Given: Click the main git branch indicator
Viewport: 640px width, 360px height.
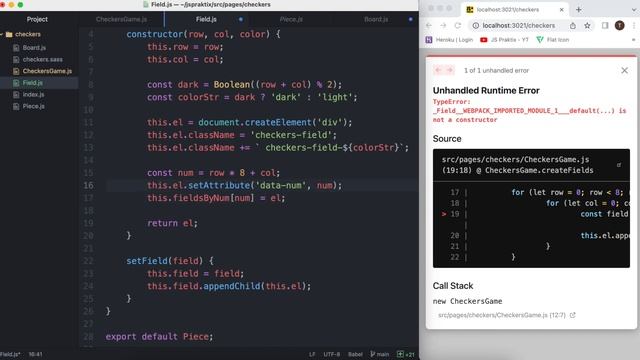Looking at the screenshot, I should pos(380,354).
